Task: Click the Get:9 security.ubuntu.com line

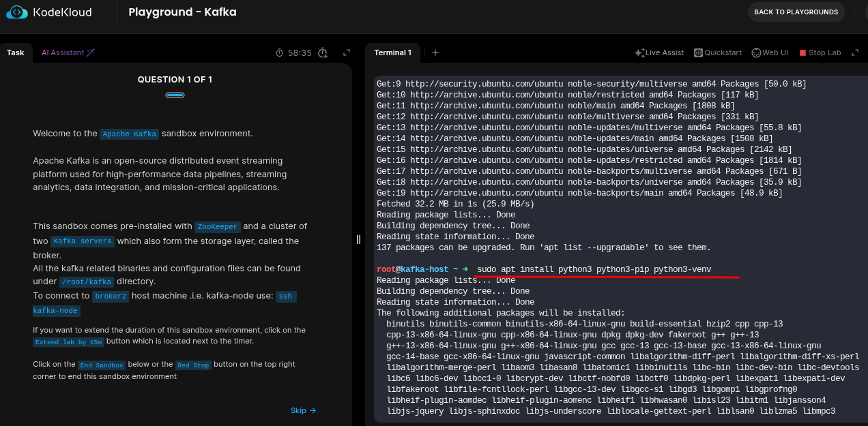Action: click(x=592, y=84)
